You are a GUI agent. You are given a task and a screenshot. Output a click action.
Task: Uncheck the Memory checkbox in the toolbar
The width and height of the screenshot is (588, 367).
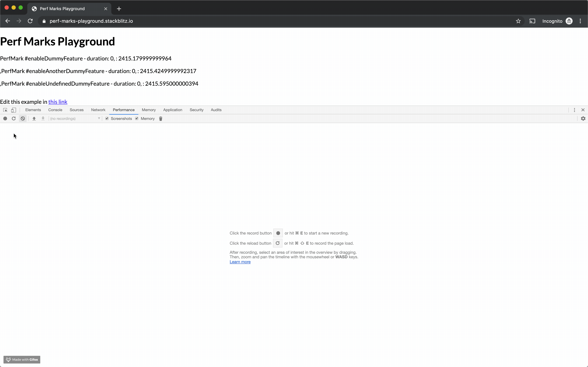(x=137, y=118)
